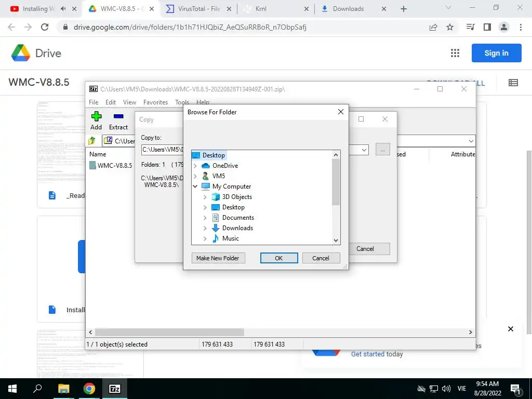Switch to the Krnl tab

[x=276, y=9]
